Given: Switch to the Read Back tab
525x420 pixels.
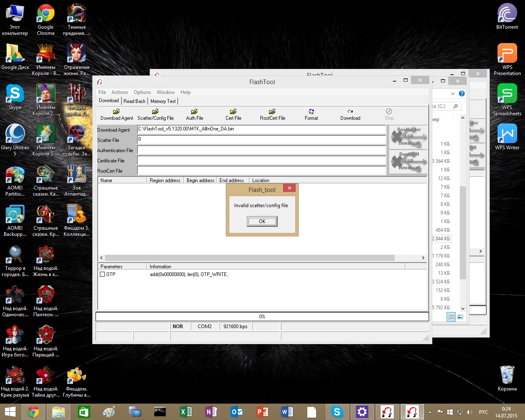Looking at the screenshot, I should point(134,101).
